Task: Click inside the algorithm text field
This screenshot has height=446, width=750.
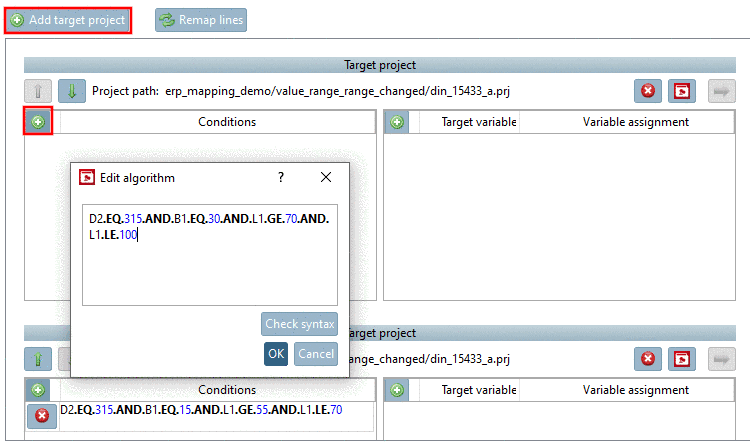Action: coord(210,255)
